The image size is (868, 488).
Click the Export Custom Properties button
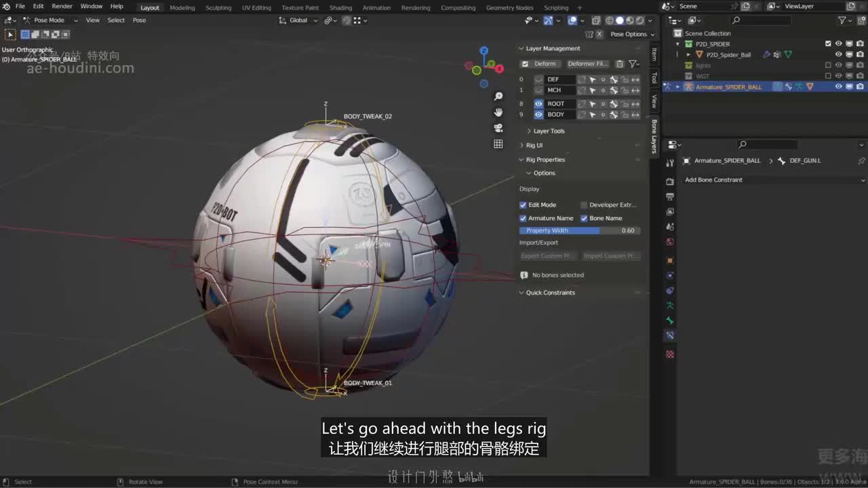549,256
